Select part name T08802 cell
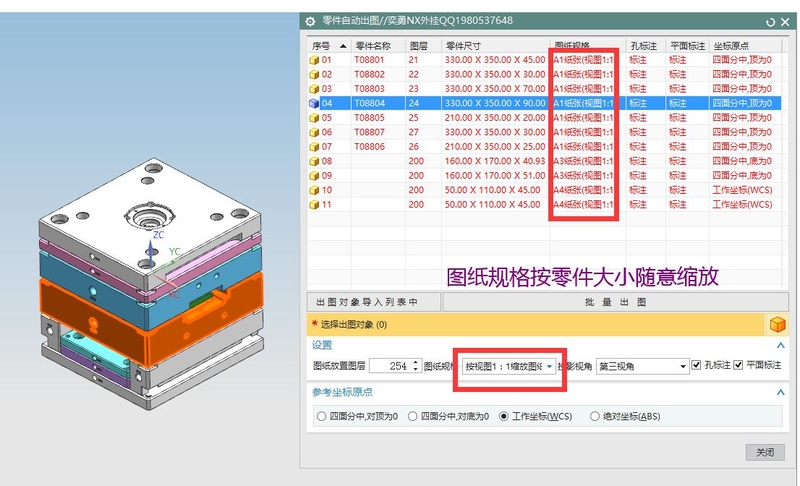The image size is (800, 486). click(369, 74)
